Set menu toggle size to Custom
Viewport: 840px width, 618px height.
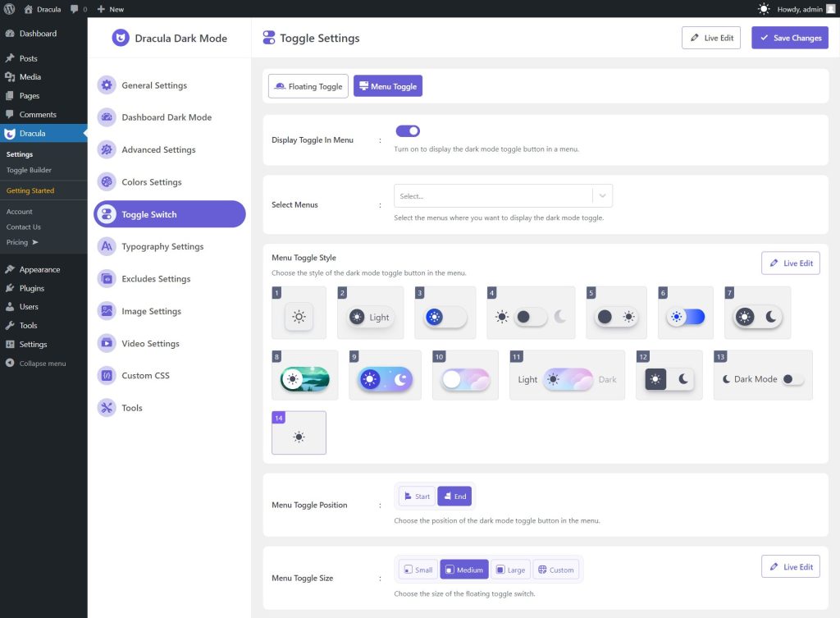tap(556, 570)
